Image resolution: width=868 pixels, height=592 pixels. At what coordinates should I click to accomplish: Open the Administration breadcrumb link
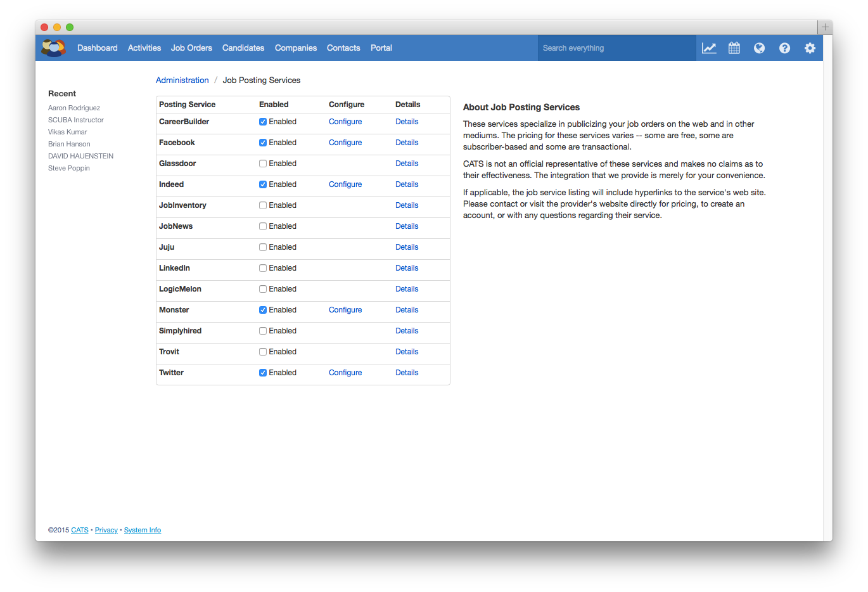click(x=182, y=80)
